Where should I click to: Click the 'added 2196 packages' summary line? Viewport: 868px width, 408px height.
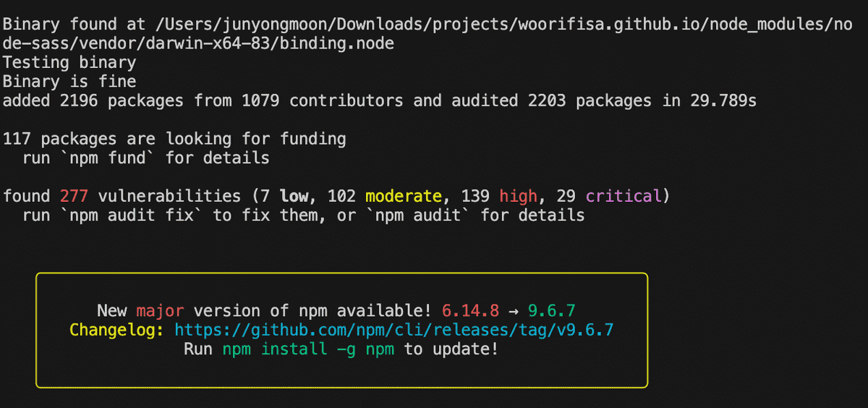point(380,101)
